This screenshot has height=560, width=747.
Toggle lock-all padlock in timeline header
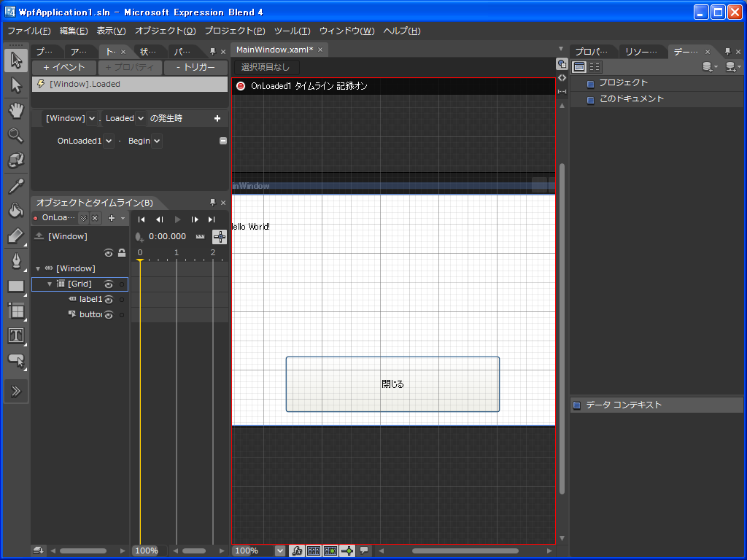point(122,253)
